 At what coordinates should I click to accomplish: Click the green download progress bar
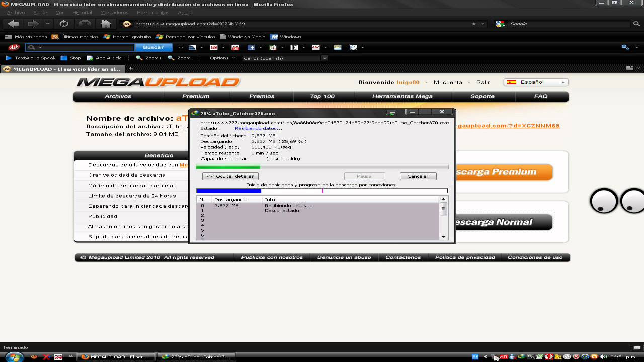[322, 167]
